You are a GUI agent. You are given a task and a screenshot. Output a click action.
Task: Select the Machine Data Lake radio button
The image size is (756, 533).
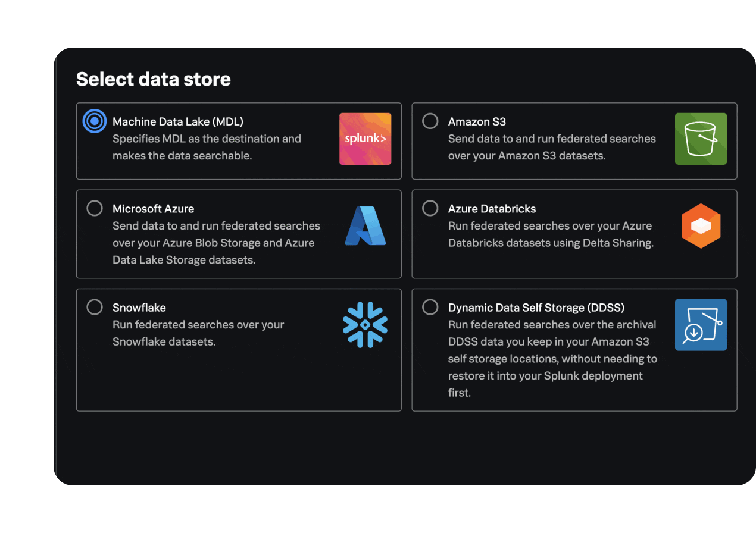(94, 121)
